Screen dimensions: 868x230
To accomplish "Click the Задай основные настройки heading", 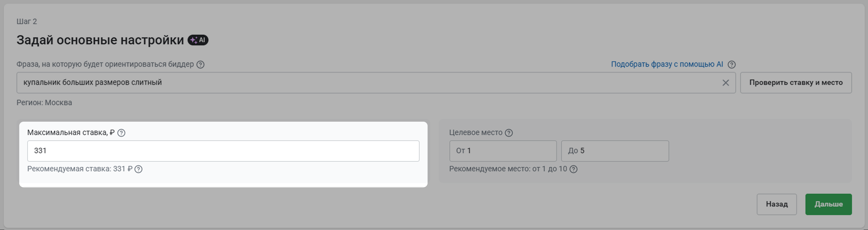I will 100,40.
